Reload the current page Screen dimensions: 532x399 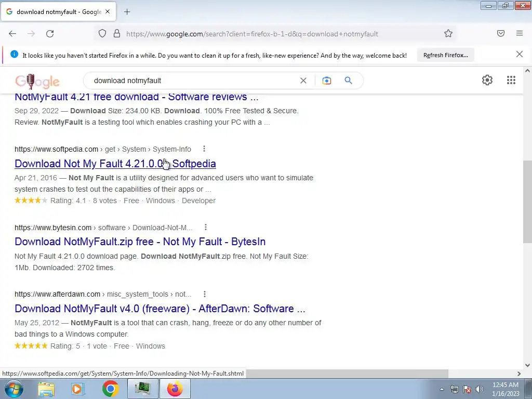click(50, 34)
